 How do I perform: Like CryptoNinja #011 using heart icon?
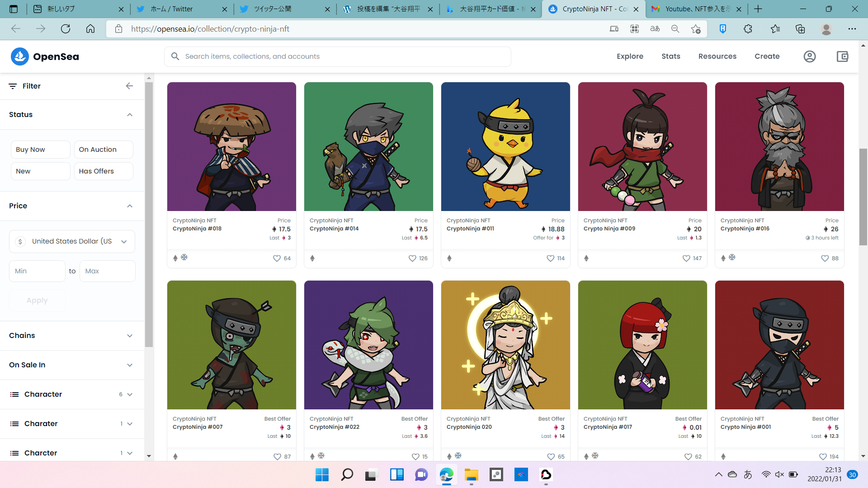click(550, 258)
